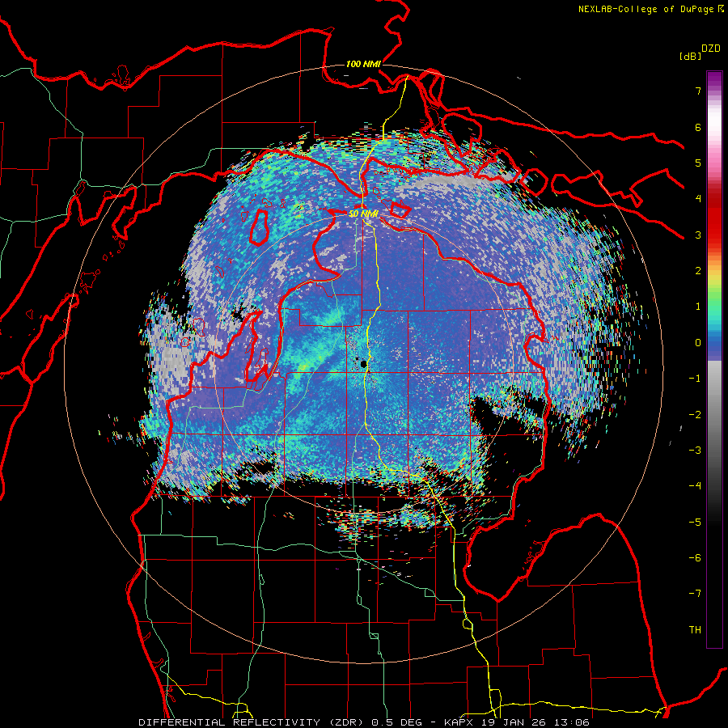The height and width of the screenshot is (728, 728).
Task: Click the -3 value on the color scale
Action: coord(695,450)
